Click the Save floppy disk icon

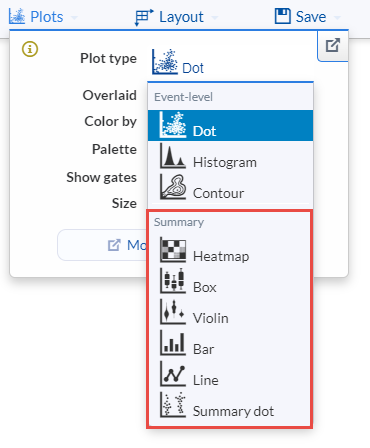(283, 16)
